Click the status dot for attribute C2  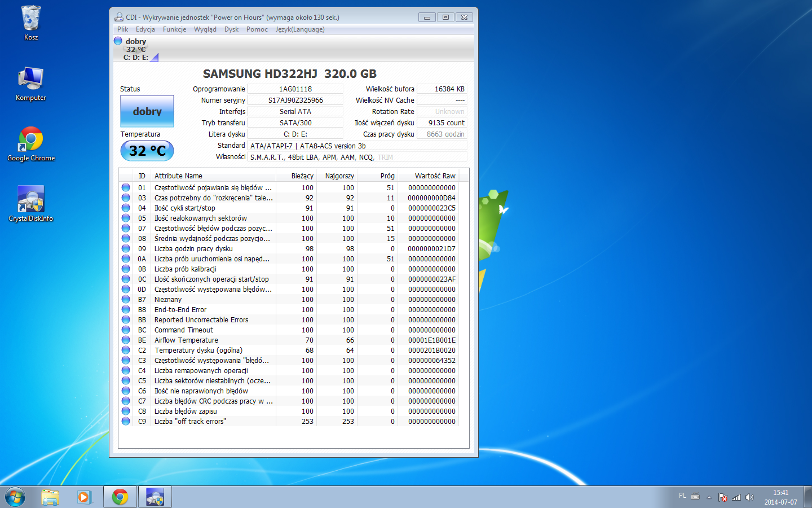pyautogui.click(x=126, y=350)
